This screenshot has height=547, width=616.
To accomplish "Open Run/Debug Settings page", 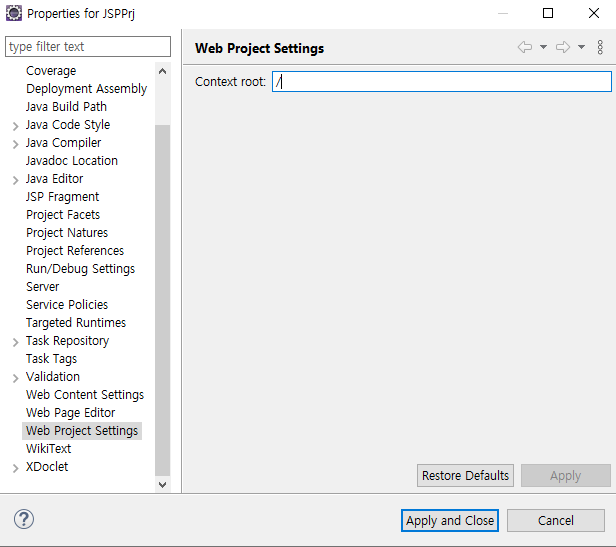I will (81, 269).
